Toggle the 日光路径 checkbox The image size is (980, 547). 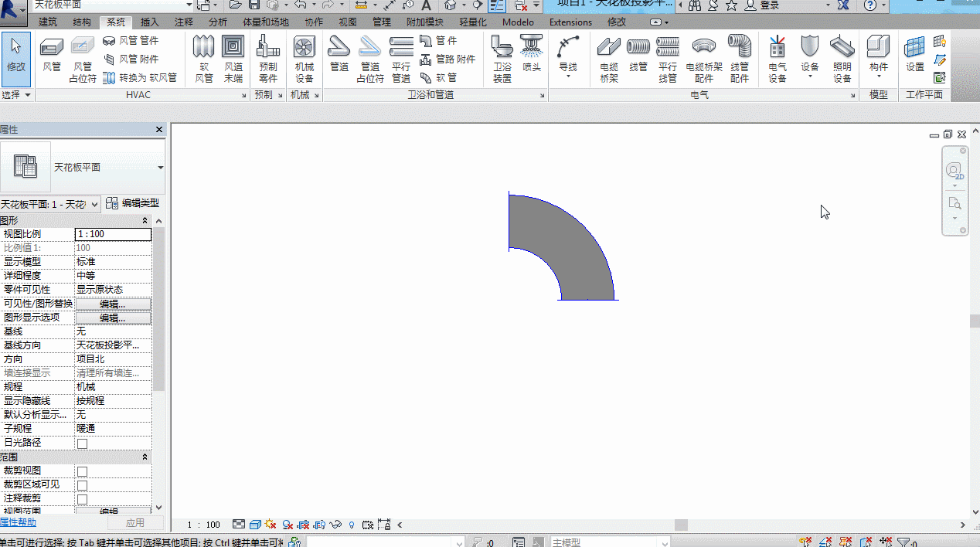[83, 443]
